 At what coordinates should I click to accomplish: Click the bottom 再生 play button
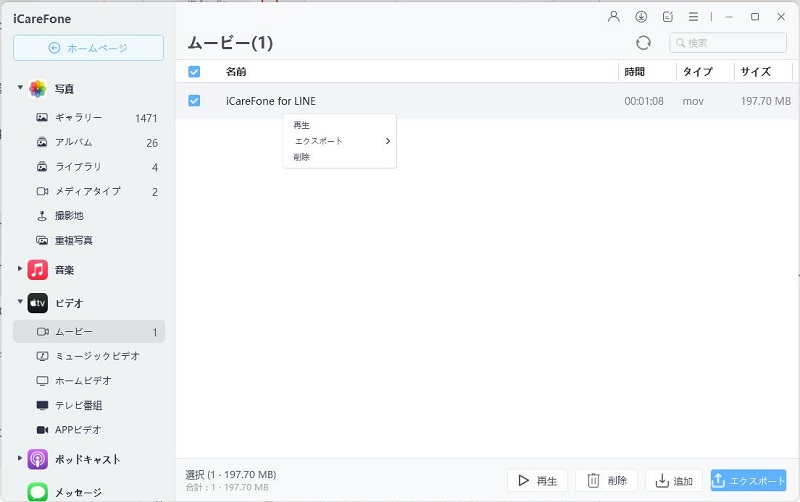point(537,481)
